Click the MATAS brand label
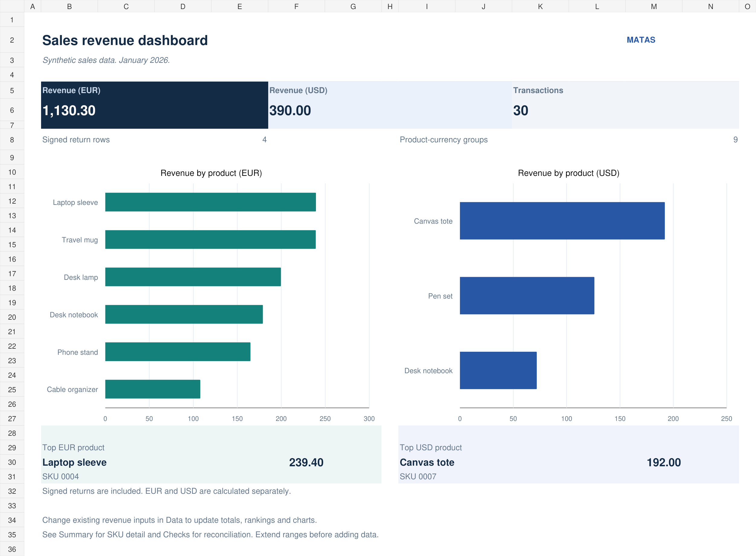The image size is (756, 556). [x=641, y=40]
